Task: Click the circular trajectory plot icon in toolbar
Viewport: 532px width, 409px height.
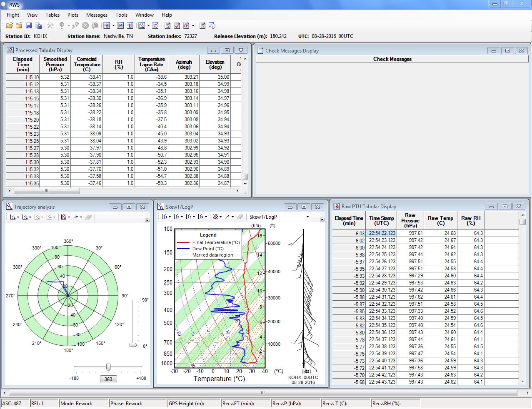Action: (155, 26)
